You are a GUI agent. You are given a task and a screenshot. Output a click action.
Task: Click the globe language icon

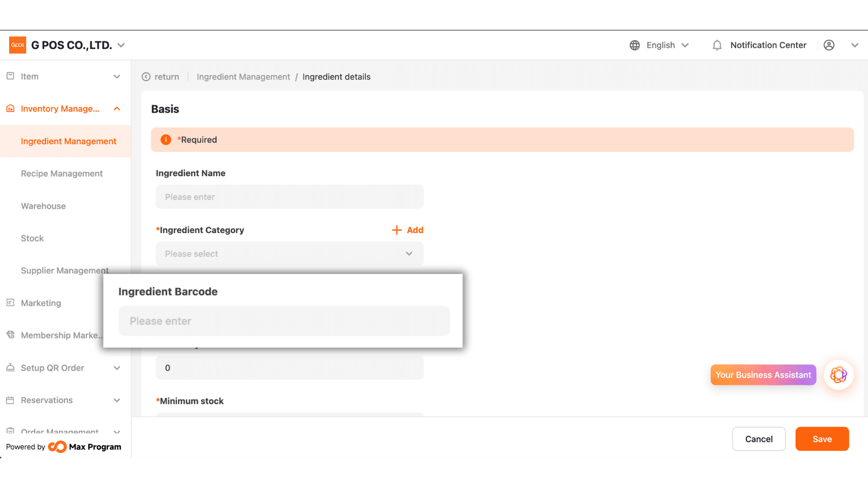[x=635, y=45]
